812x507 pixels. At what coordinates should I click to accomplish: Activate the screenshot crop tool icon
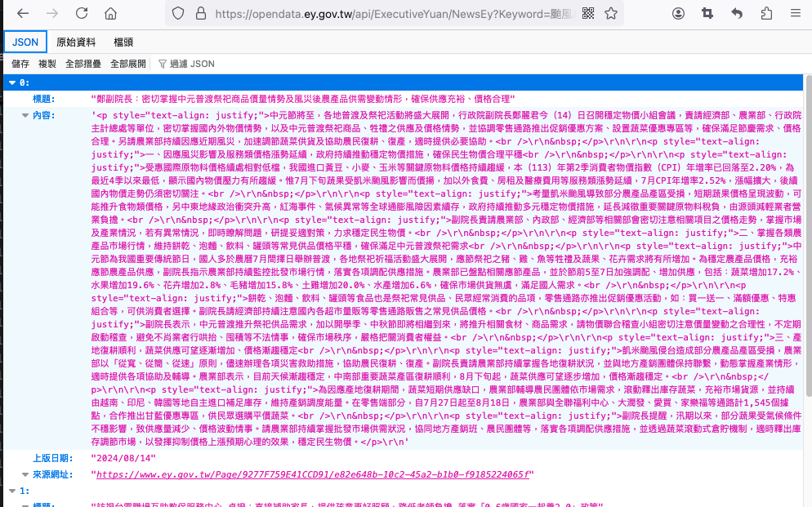(x=707, y=13)
